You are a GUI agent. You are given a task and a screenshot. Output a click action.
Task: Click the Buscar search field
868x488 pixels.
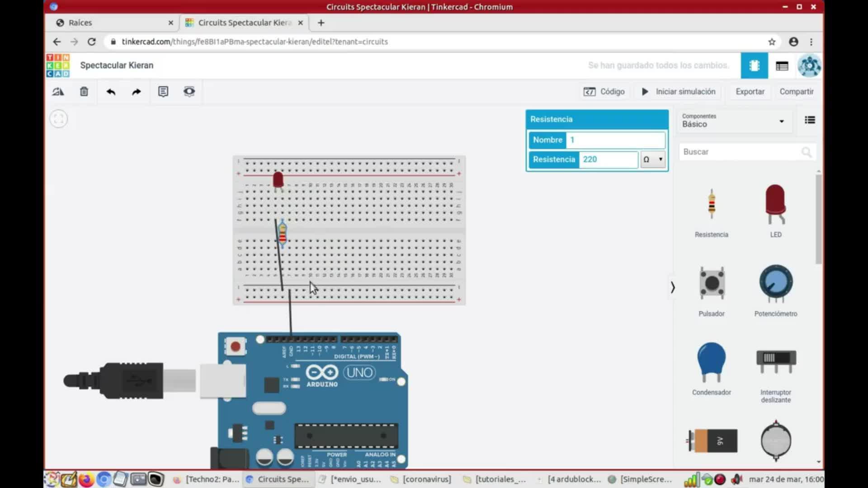tap(741, 152)
